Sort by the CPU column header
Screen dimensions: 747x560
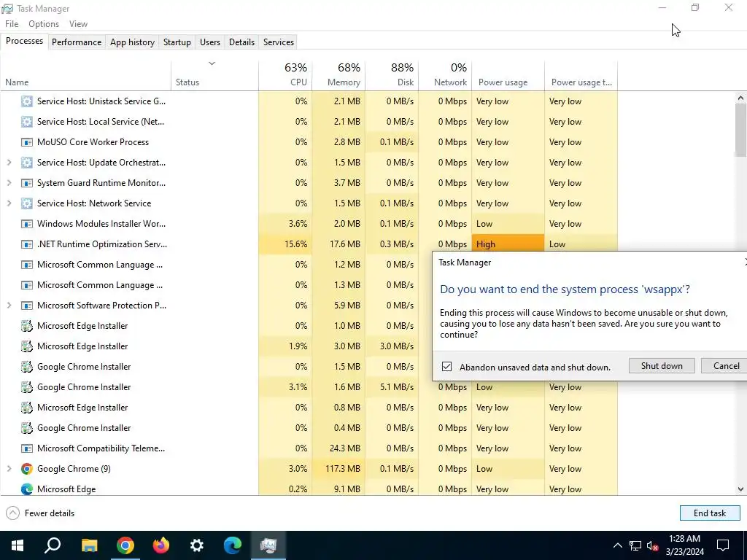[x=285, y=75]
